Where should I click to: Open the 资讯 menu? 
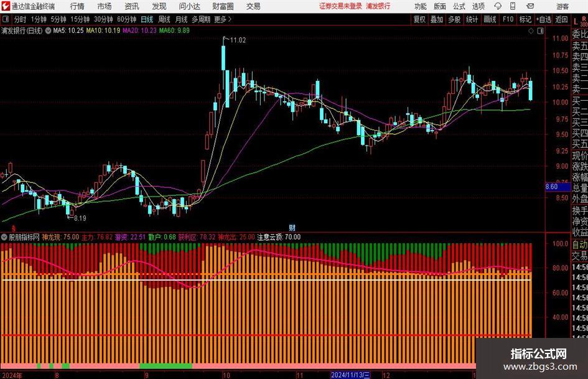click(x=132, y=6)
